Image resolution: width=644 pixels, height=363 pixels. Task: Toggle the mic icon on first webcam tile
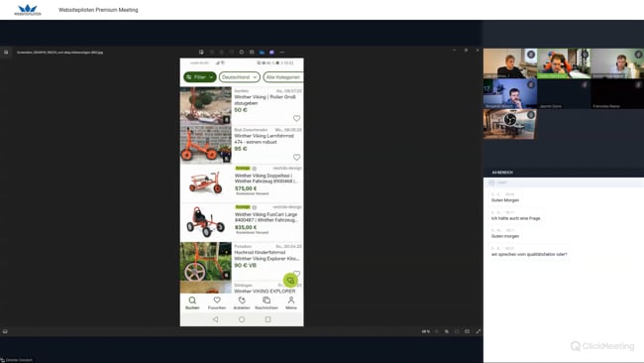tap(531, 55)
